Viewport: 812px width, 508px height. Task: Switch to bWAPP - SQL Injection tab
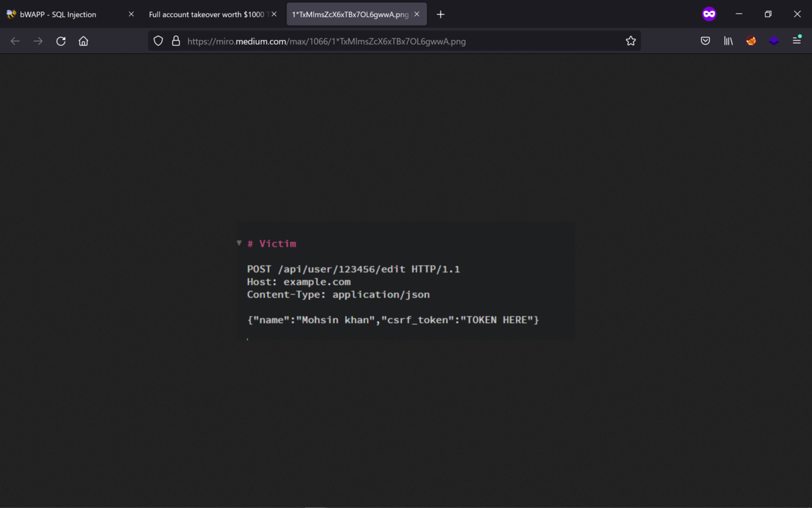(71, 14)
